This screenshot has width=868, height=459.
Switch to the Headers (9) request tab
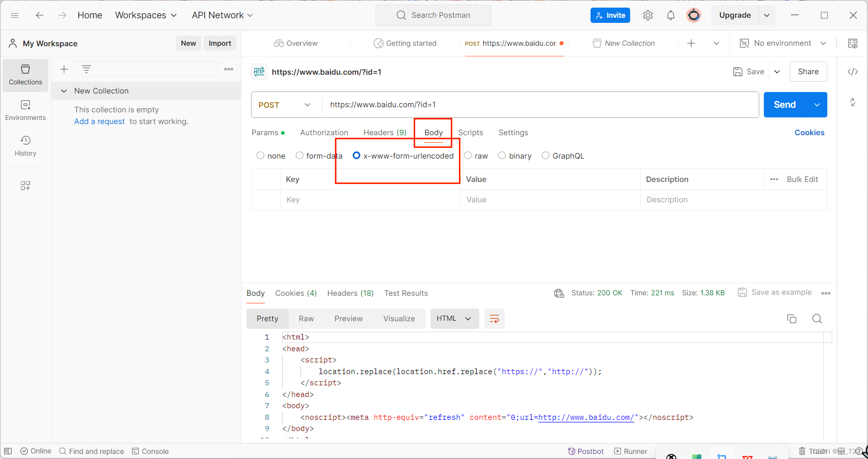[385, 133]
